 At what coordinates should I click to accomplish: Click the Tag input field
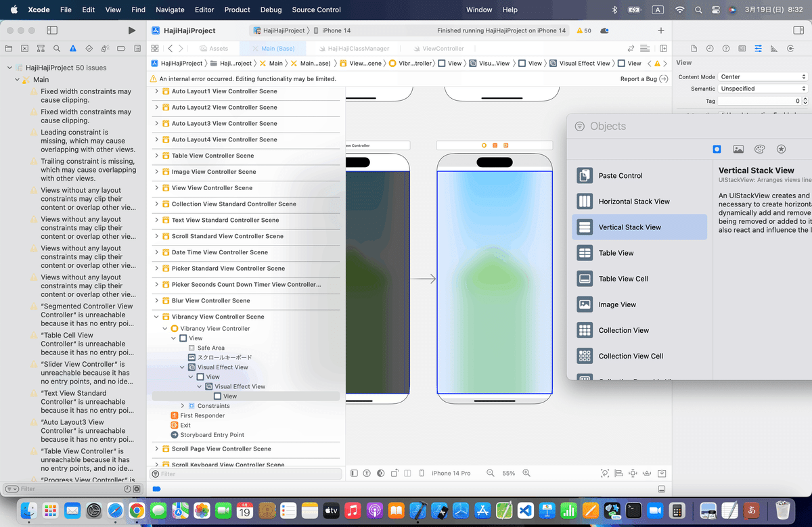(x=759, y=101)
